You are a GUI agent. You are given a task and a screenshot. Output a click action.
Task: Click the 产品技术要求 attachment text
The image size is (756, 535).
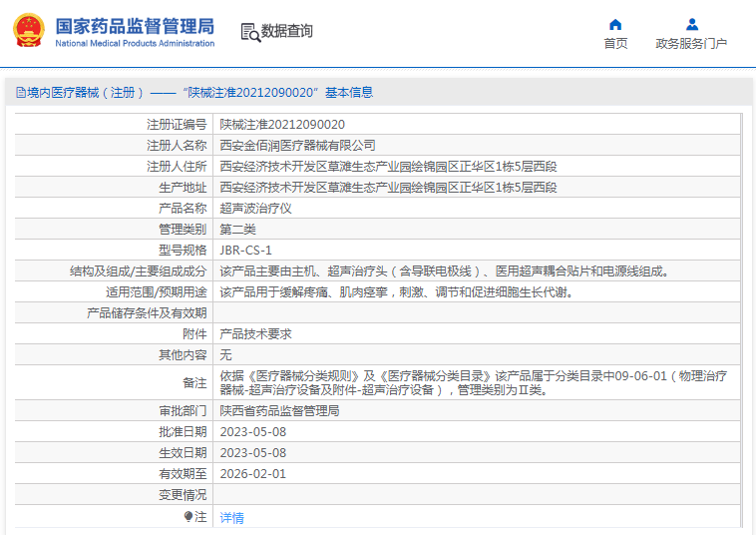(x=255, y=334)
